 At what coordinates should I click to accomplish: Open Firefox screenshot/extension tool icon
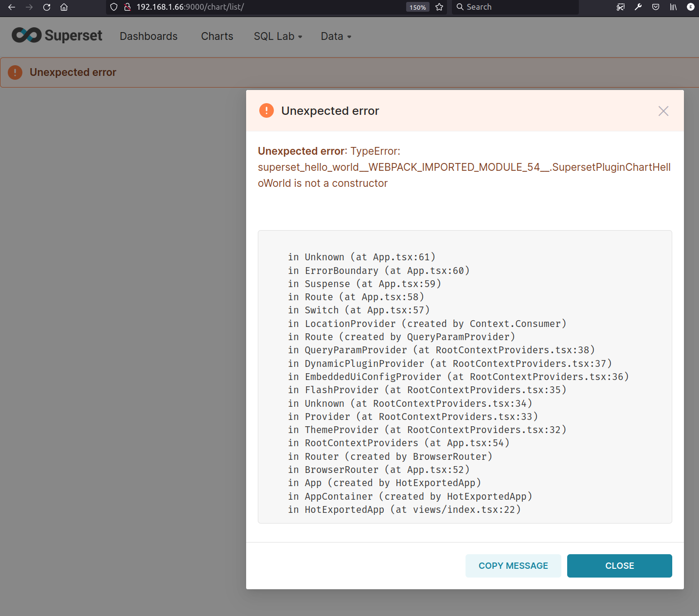pos(620,7)
